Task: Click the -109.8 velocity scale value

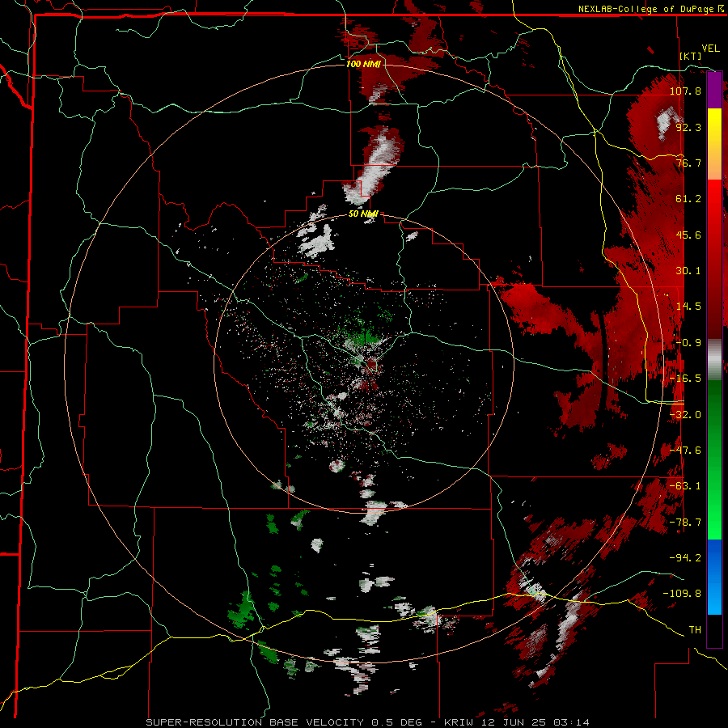Action: (x=682, y=594)
